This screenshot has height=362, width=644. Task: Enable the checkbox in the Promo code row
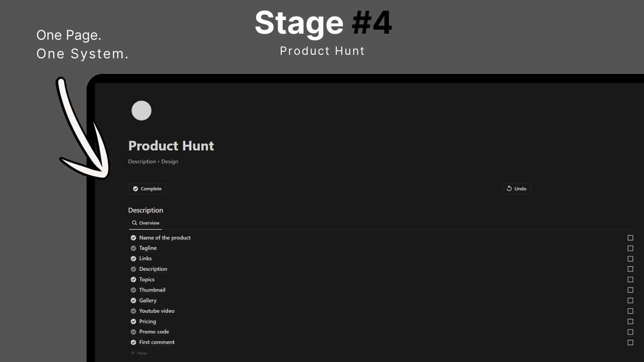click(630, 332)
